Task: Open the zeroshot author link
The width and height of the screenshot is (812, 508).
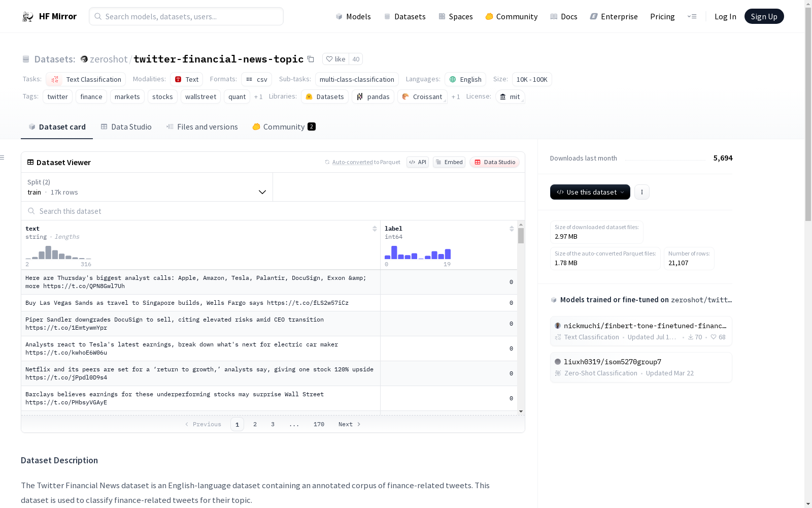Action: [x=109, y=59]
